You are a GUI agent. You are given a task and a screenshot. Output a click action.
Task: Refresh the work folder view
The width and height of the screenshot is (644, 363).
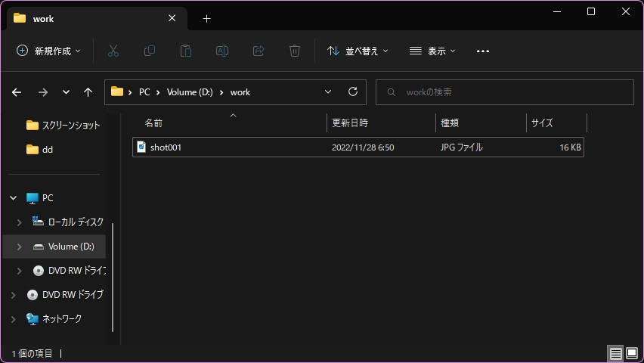point(353,92)
